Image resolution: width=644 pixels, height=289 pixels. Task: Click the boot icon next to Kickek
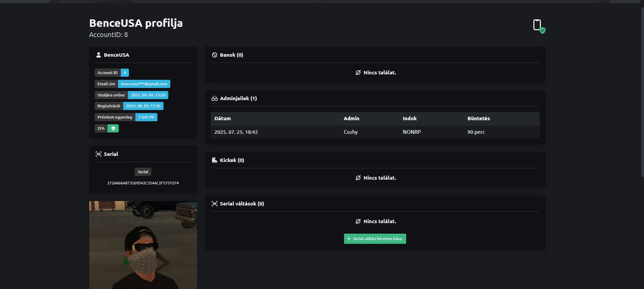(x=214, y=160)
